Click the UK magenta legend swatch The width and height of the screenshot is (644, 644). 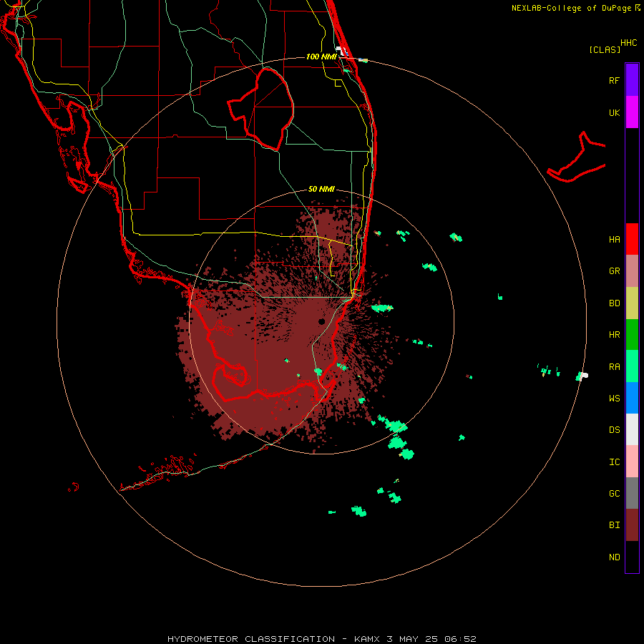pyautogui.click(x=632, y=112)
